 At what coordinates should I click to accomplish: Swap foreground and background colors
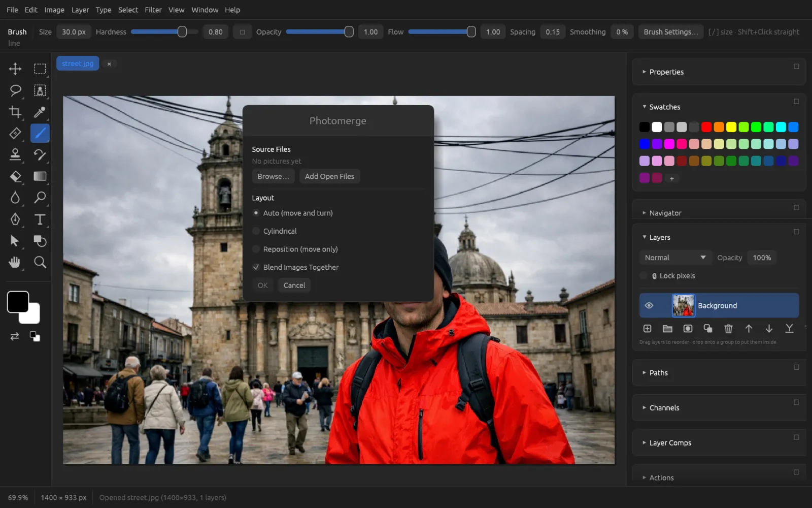pos(15,336)
